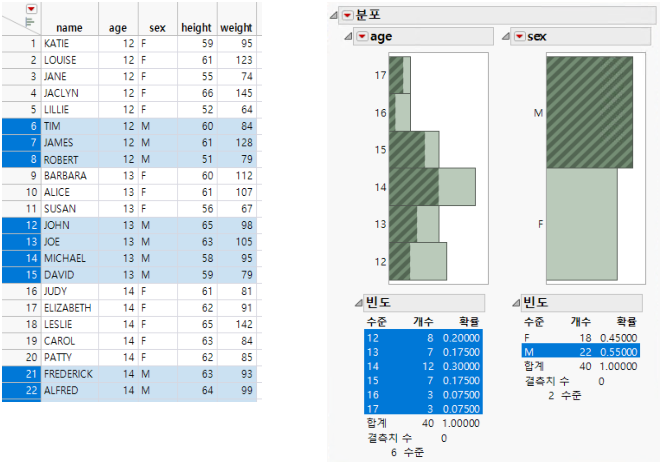663x464 pixels.
Task: Select level 16 in age 빈도 table
Action: (x=423, y=395)
